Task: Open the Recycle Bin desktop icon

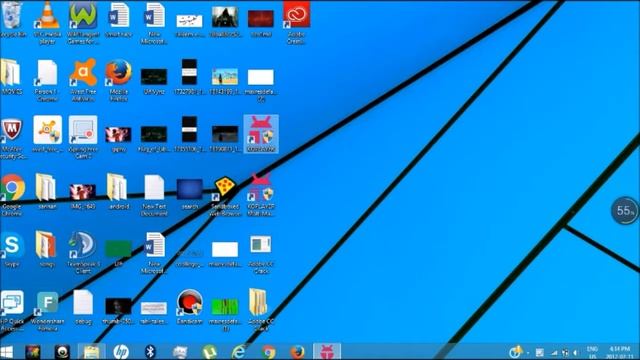Action: tap(11, 18)
